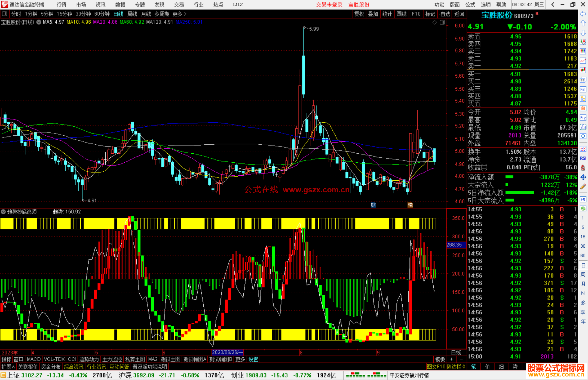
Task: Select monthly 月 period in sidebar
Action: click(583, 284)
